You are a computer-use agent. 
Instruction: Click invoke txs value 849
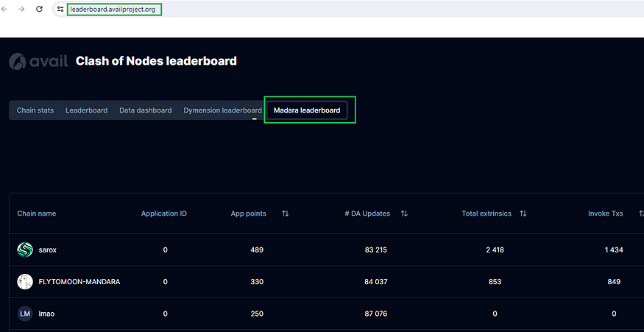(614, 282)
